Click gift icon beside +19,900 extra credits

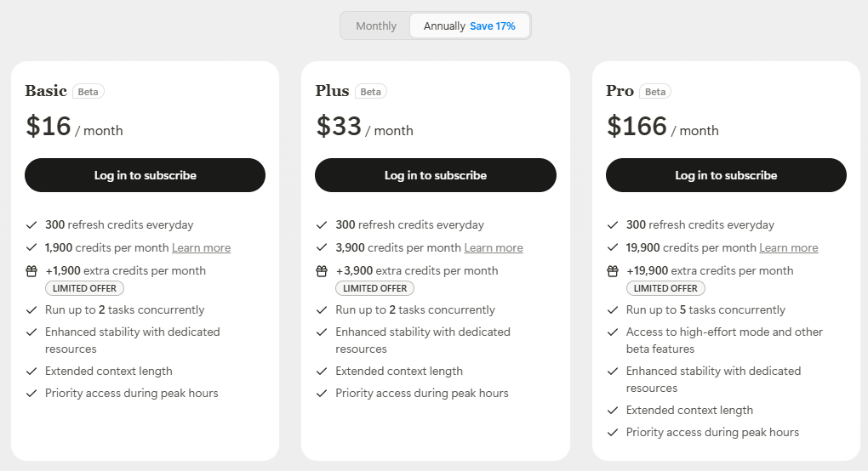(613, 271)
